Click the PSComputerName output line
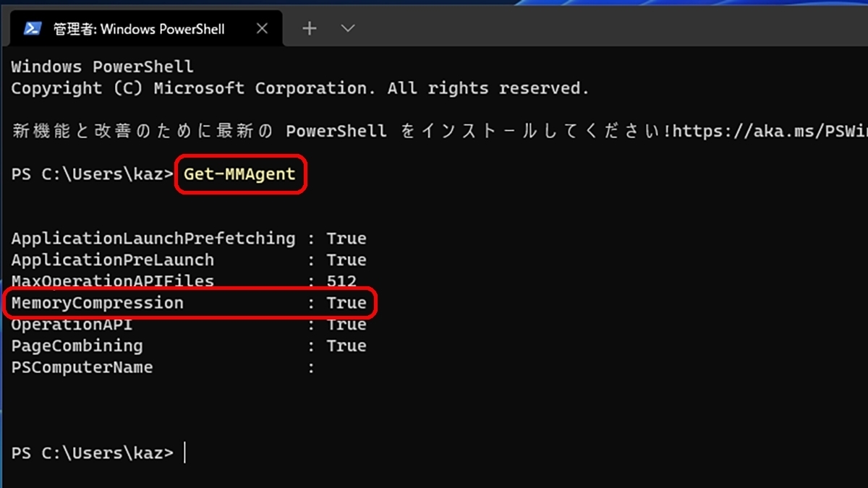 pyautogui.click(x=163, y=368)
